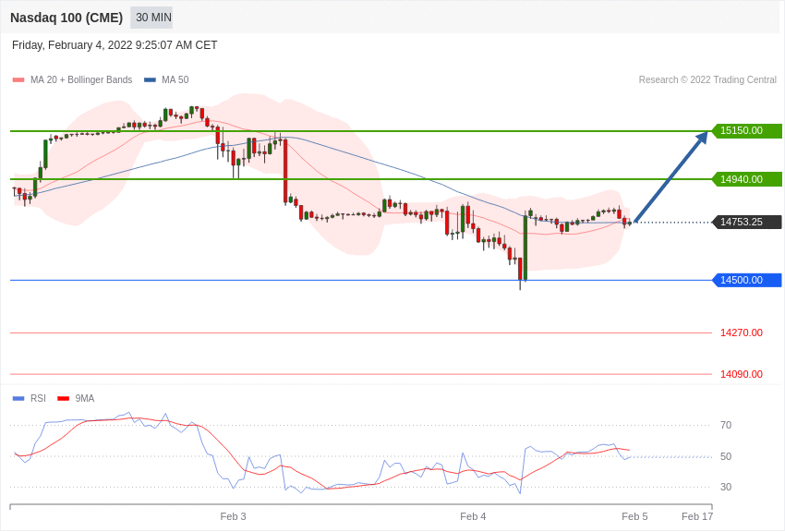Select the 15150.00 resistance price tag
The width and height of the screenshot is (785, 532).
pyautogui.click(x=746, y=130)
